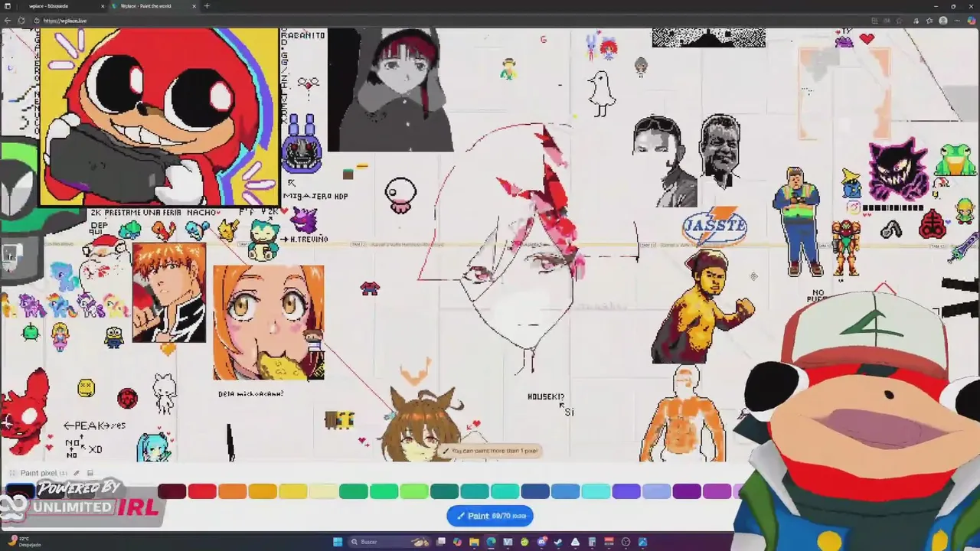This screenshot has height=551, width=980.
Task: Click the icon right of the pencil
Action: [90, 473]
